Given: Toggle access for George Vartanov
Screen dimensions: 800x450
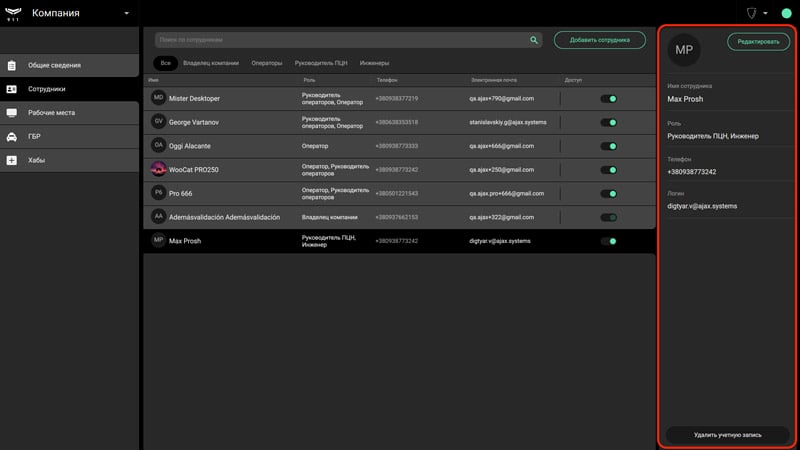Looking at the screenshot, I should pyautogui.click(x=609, y=122).
